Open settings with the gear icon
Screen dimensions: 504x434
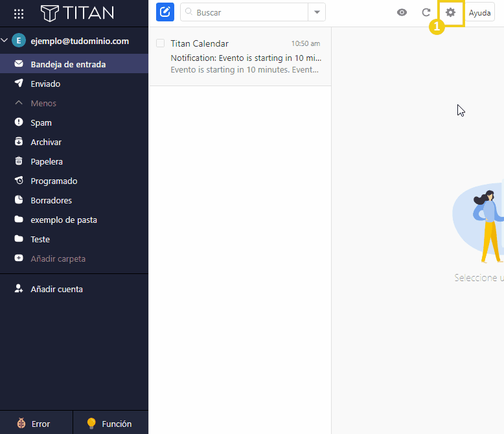pos(450,12)
